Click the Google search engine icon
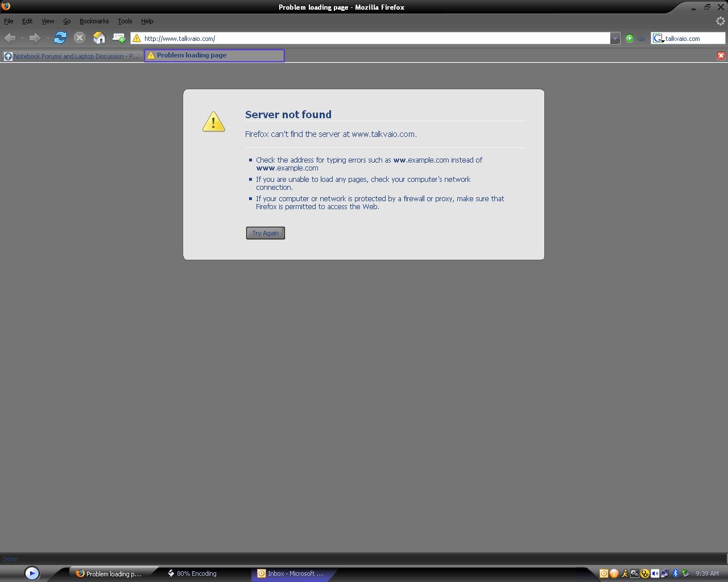Viewport: 728px width, 582px height. coord(658,38)
